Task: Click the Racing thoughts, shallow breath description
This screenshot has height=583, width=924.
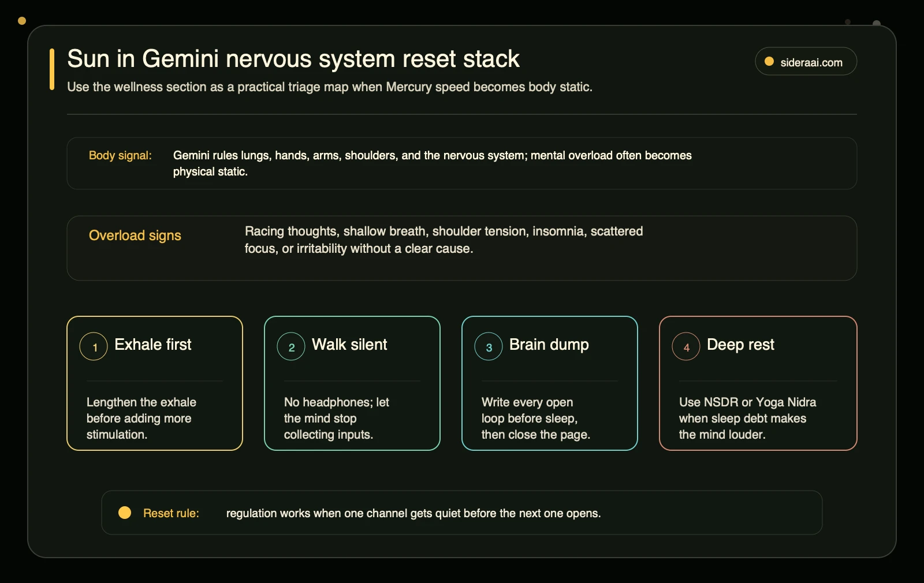Action: (444, 240)
